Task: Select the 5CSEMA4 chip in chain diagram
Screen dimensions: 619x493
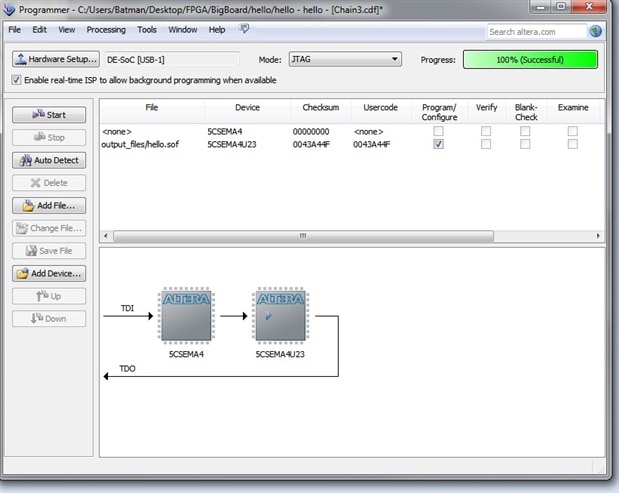Action: click(186, 315)
